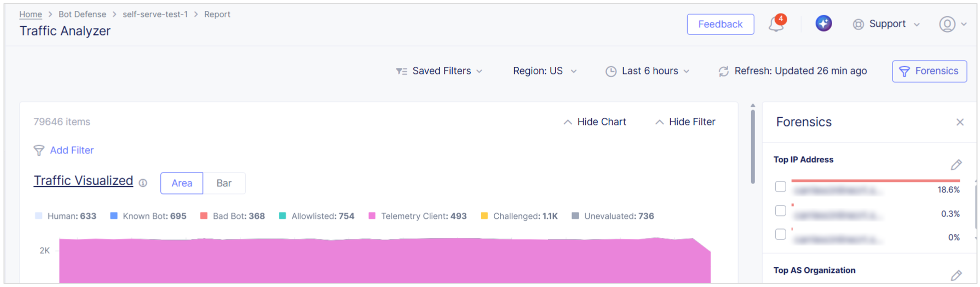Open the Saved Filters dropdown
Image resolution: width=980 pixels, height=287 pixels.
click(x=439, y=71)
